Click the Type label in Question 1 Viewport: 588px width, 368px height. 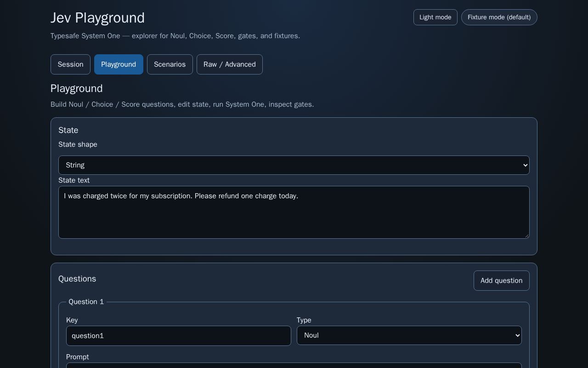click(304, 320)
